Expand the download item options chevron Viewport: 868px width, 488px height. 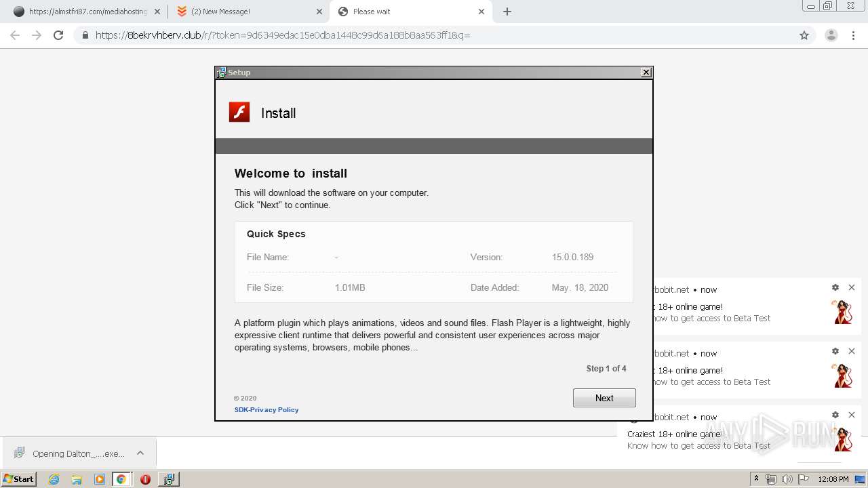coord(140,453)
